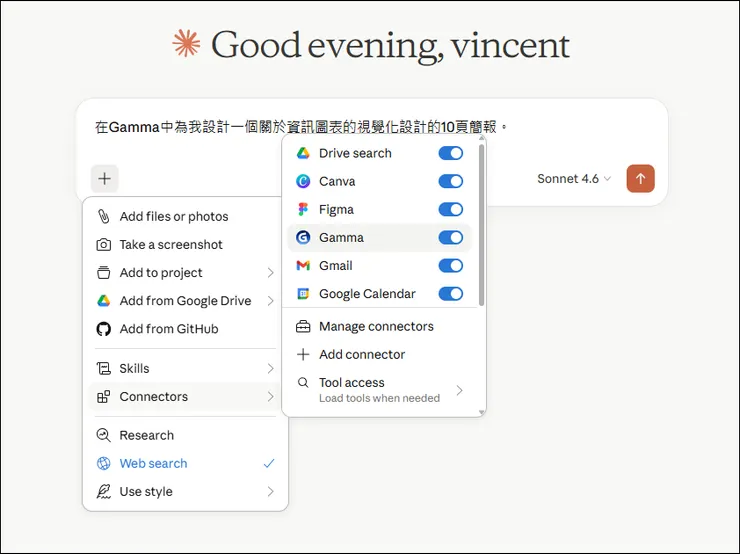
Task: Click the Web search checkmark
Action: pyautogui.click(x=269, y=463)
